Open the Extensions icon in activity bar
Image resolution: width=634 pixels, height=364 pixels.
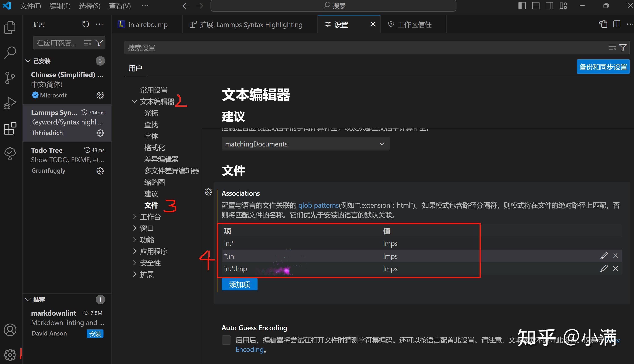10,128
